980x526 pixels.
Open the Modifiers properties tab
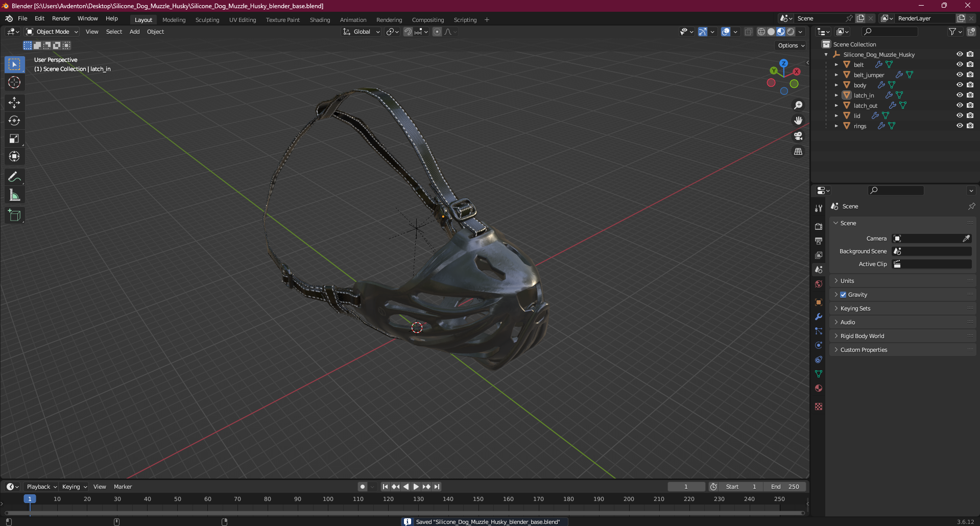pyautogui.click(x=819, y=317)
